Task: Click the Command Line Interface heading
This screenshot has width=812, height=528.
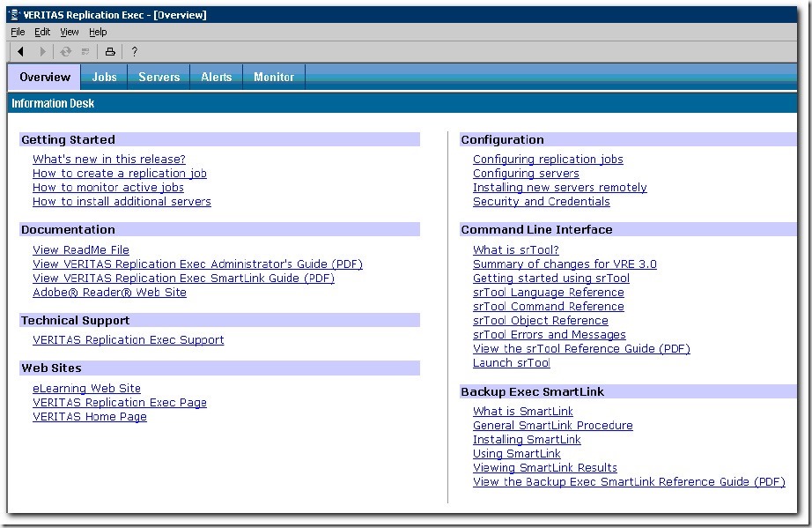Action: click(536, 229)
